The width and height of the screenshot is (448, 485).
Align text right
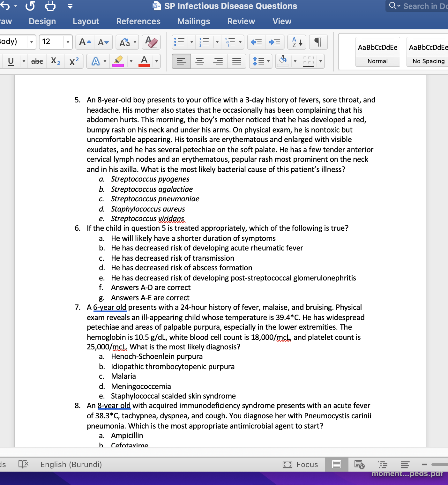[x=218, y=61]
